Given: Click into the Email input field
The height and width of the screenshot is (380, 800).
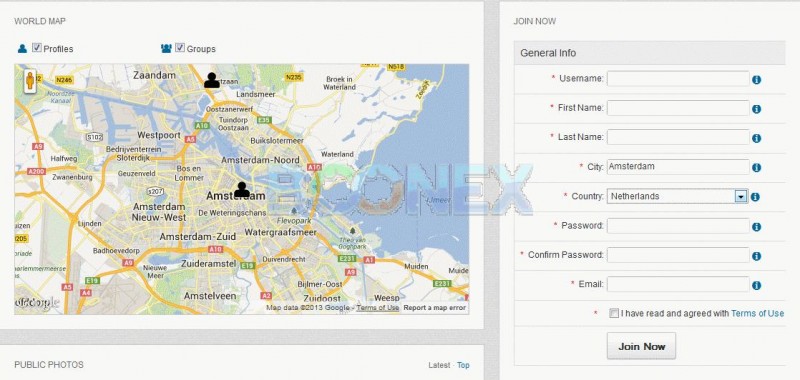Looking at the screenshot, I should [678, 284].
